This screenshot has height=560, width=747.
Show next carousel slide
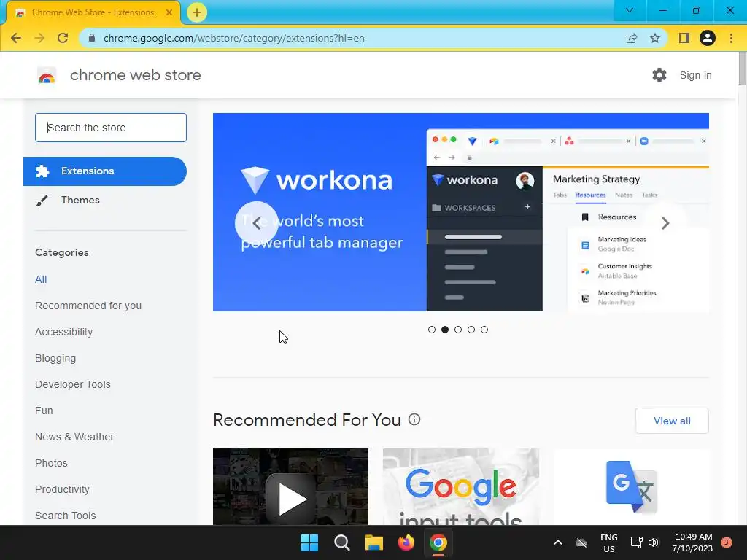coord(665,223)
